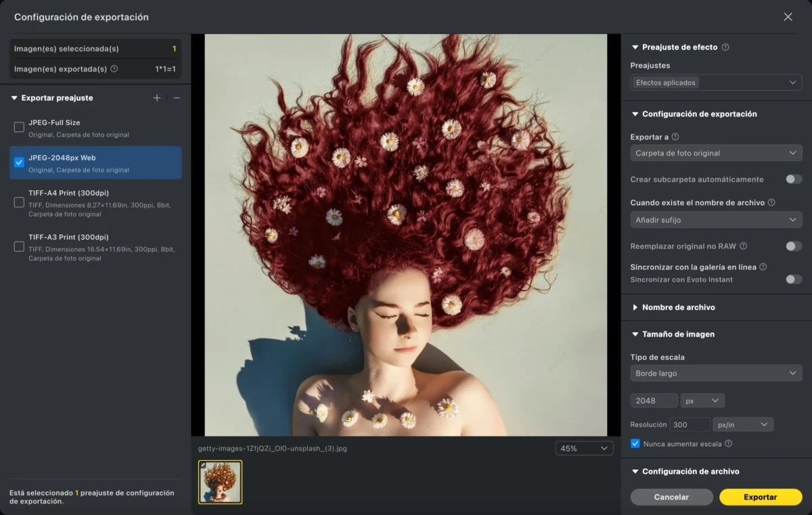The width and height of the screenshot is (812, 515).
Task: Open the px/in resolution unit dropdown
Action: (x=743, y=424)
